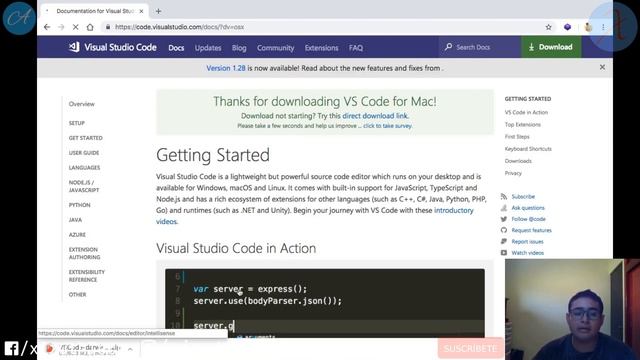The height and width of the screenshot is (360, 640).
Task: Open the downloaded file in downloads shelf
Action: click(x=84, y=349)
